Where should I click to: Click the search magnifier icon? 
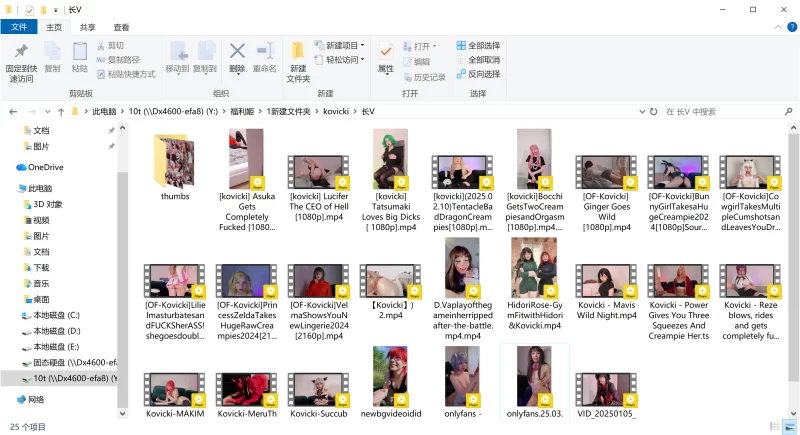pos(788,111)
